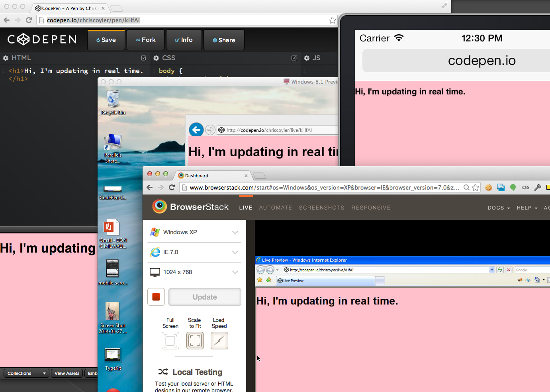Click the cookie extension icon in Chrome
This screenshot has height=392, width=550.
[x=488, y=187]
